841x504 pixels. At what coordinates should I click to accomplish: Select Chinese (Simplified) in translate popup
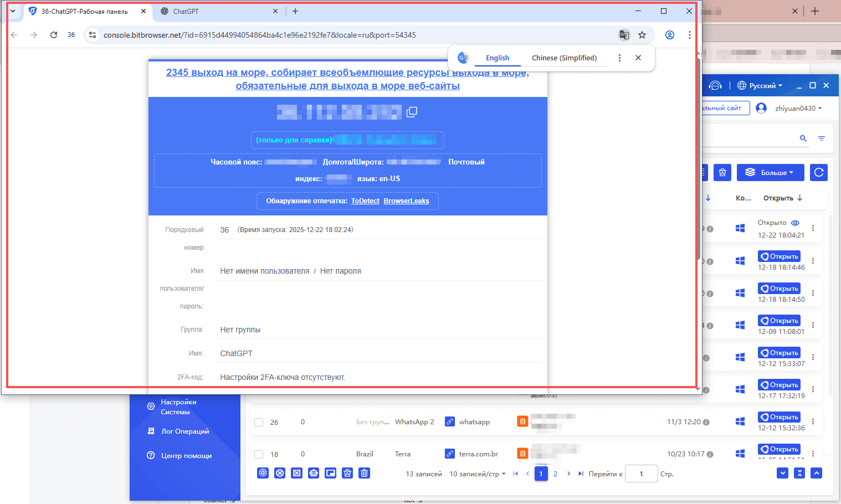(x=564, y=58)
